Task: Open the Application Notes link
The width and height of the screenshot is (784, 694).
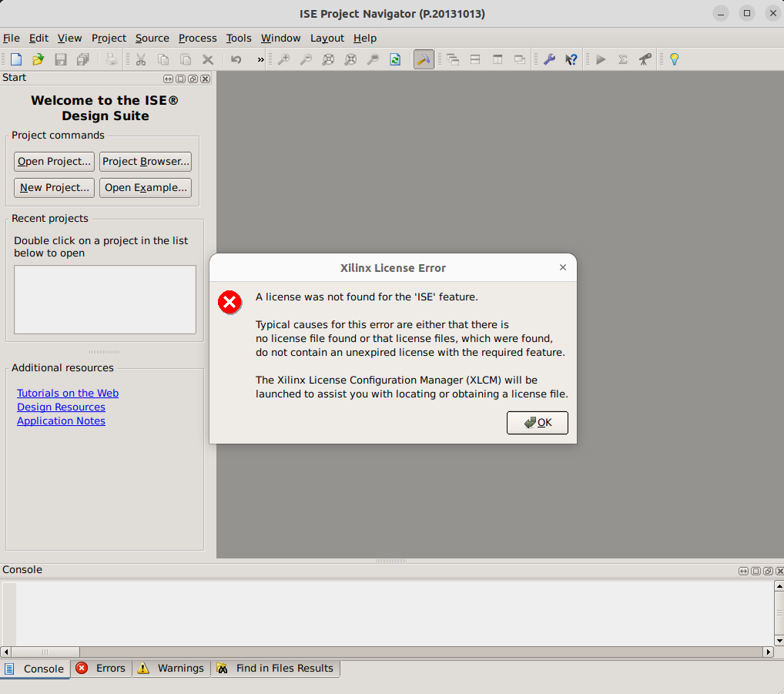Action: [x=61, y=421]
